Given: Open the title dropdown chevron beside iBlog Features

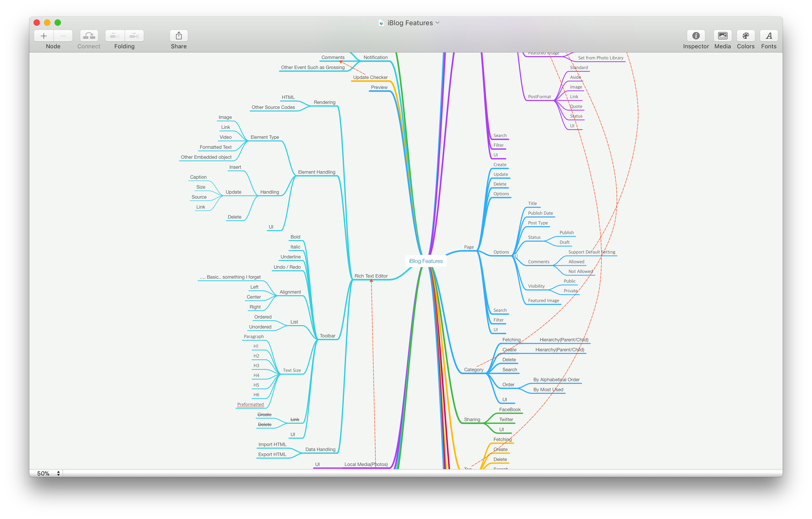Looking at the screenshot, I should tap(438, 23).
